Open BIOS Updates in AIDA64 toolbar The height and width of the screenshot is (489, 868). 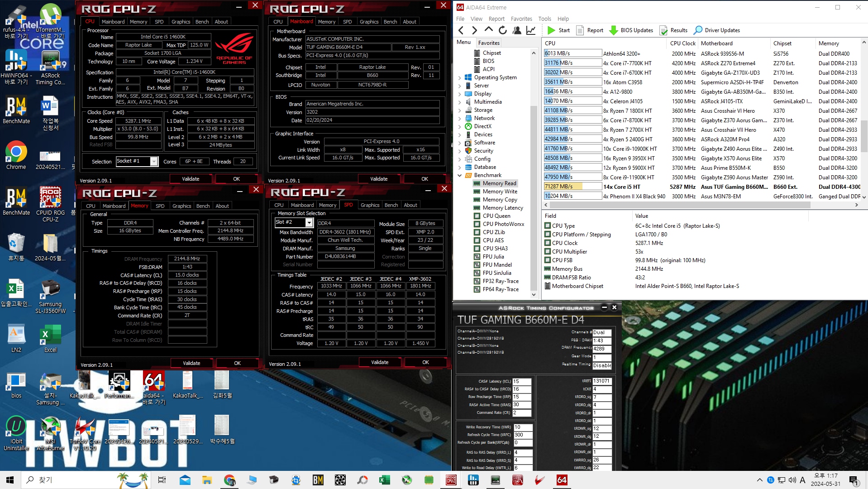[631, 30]
